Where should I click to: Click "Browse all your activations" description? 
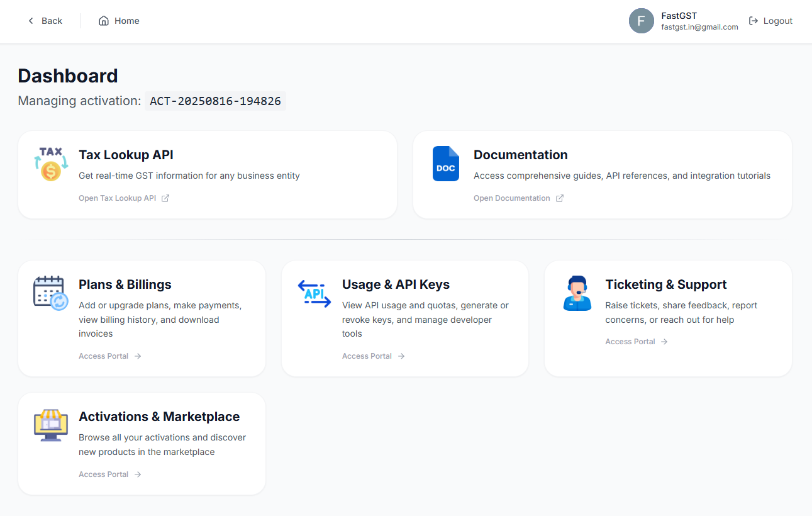coord(162,445)
